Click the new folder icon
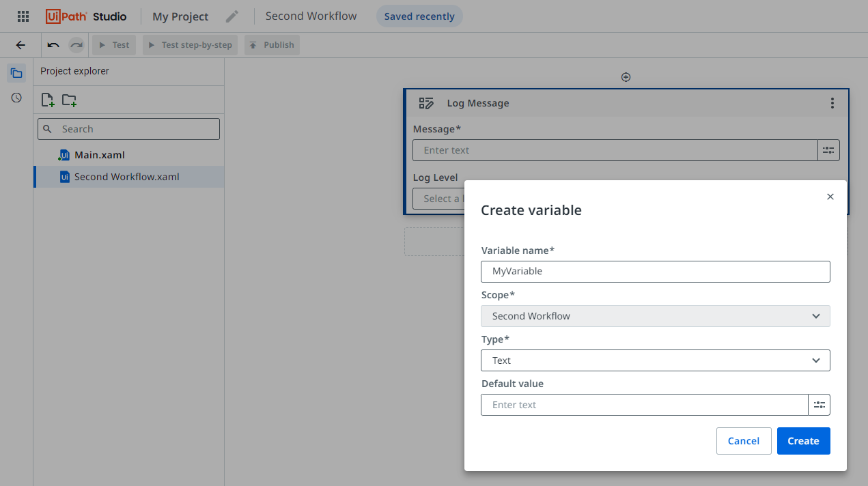This screenshot has width=868, height=486. [69, 100]
